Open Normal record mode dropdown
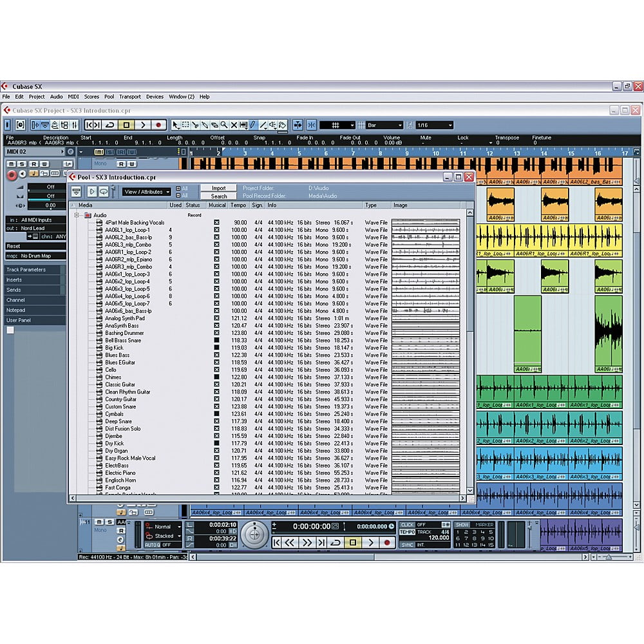 (x=164, y=527)
